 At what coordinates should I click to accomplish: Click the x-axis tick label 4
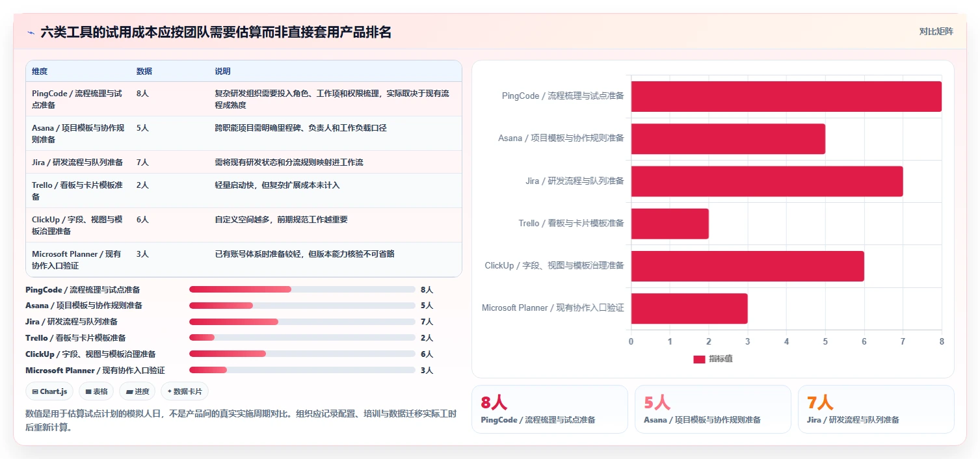pyautogui.click(x=786, y=341)
